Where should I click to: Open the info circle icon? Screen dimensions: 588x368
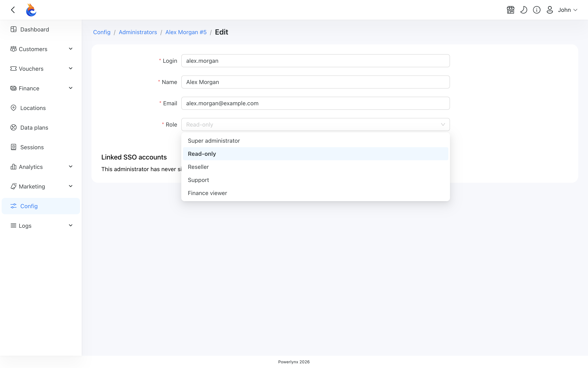coord(537,10)
